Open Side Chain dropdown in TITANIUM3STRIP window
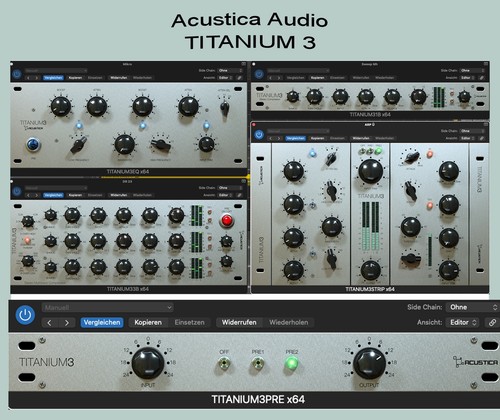This screenshot has height=420, width=500. coord(473,131)
